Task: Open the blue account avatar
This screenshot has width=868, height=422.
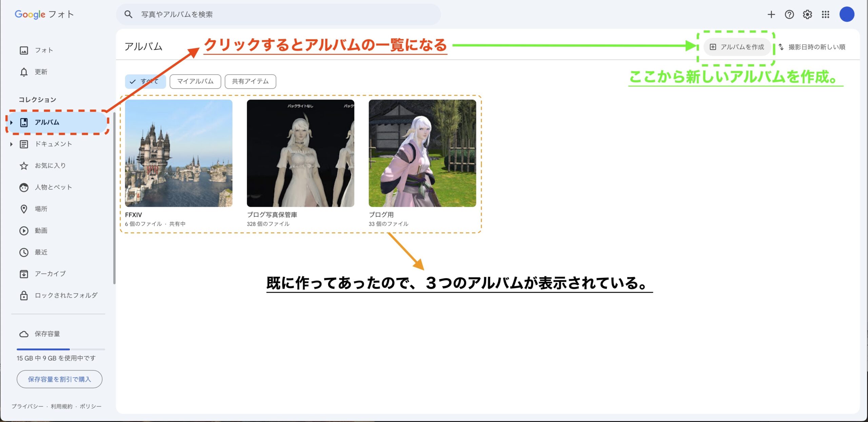Action: [847, 14]
